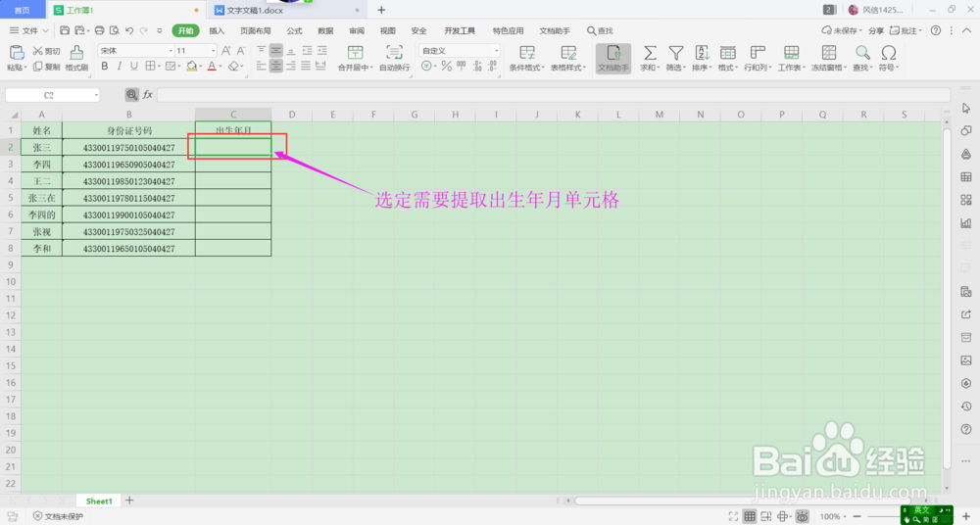Click the Comments (批注) button

pyautogui.click(x=906, y=30)
